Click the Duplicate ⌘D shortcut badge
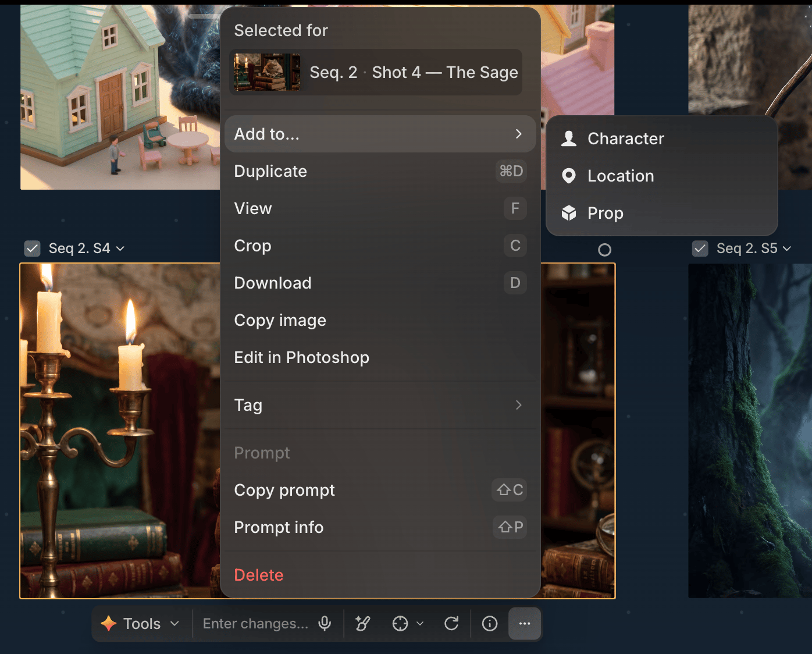This screenshot has width=812, height=654. click(511, 171)
